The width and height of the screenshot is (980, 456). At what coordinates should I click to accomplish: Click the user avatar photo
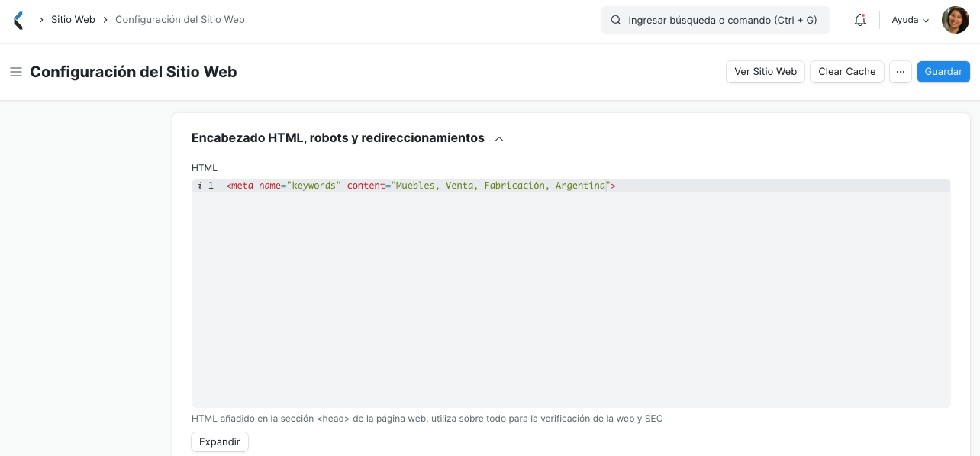click(x=955, y=20)
